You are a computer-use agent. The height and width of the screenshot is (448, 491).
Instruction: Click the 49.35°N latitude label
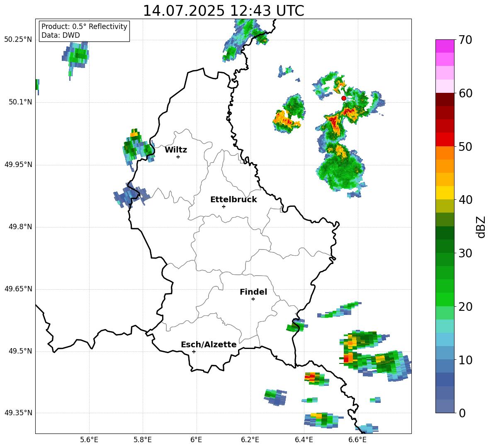[18, 413]
